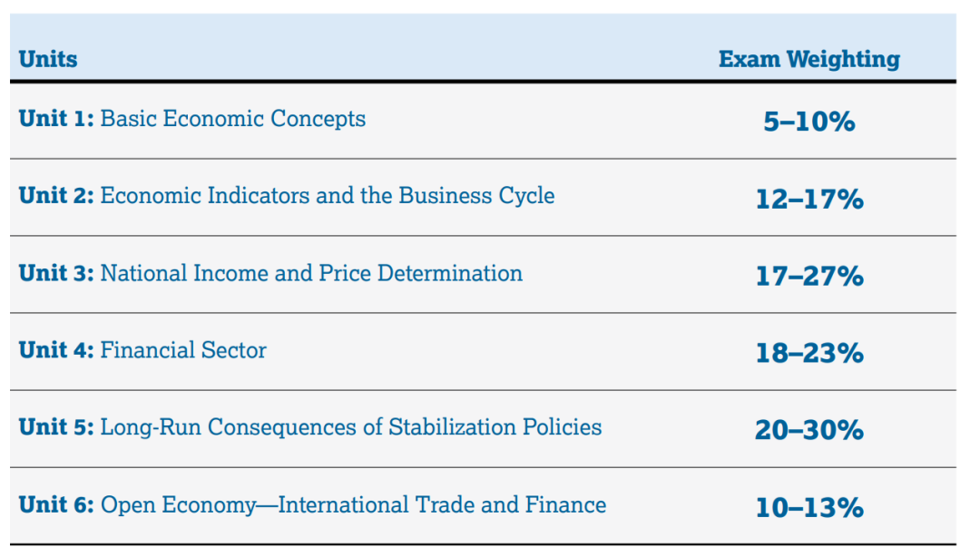980x557 pixels.
Task: Open Unit 5: Long-Run Consequences of Stabilization Policies
Action: coord(310,427)
